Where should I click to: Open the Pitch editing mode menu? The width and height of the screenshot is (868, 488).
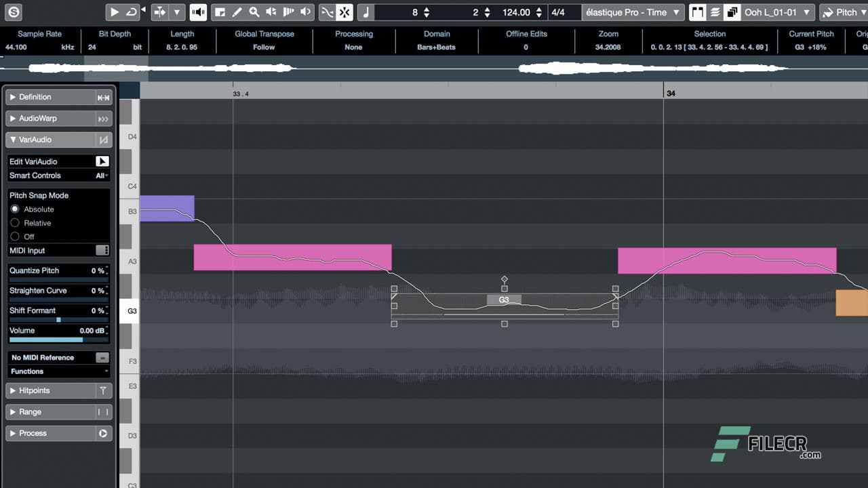click(x=844, y=12)
